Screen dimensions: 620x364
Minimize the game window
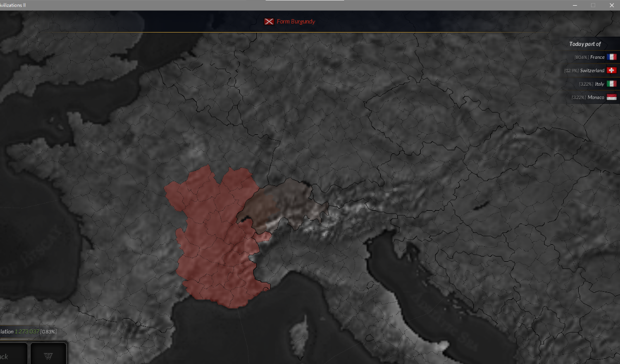575,5
